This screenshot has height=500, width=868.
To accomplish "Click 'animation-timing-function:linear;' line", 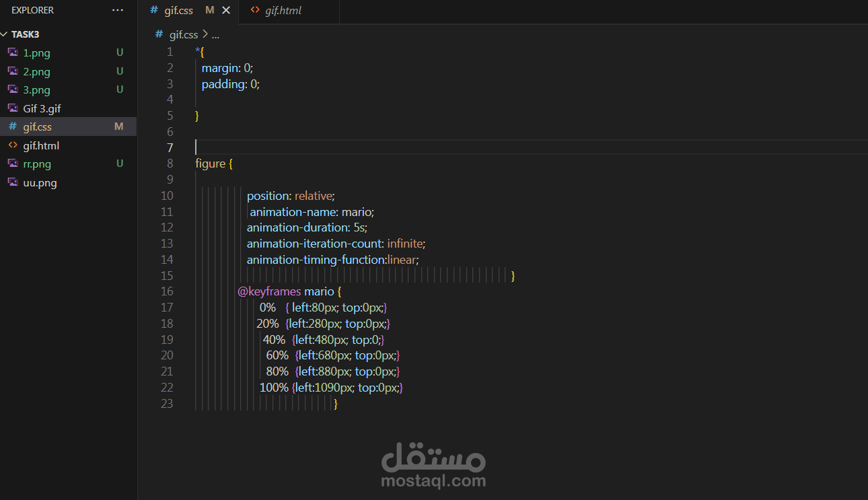I will pos(333,260).
